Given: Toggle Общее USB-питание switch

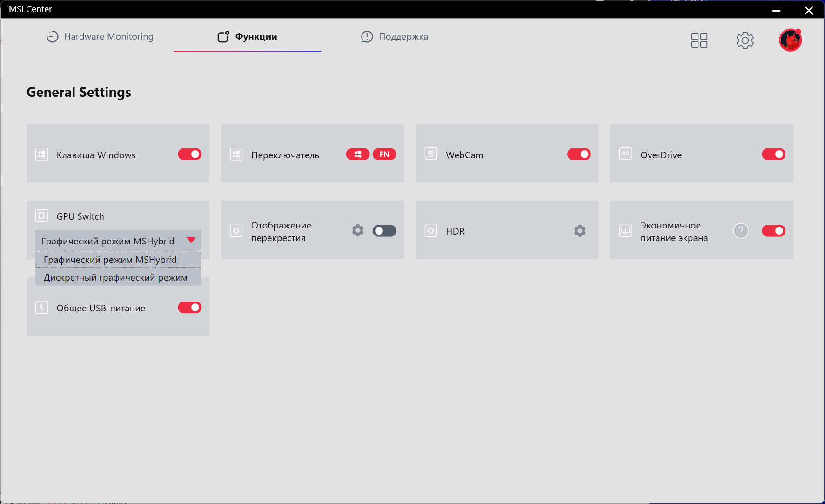Looking at the screenshot, I should pyautogui.click(x=190, y=308).
